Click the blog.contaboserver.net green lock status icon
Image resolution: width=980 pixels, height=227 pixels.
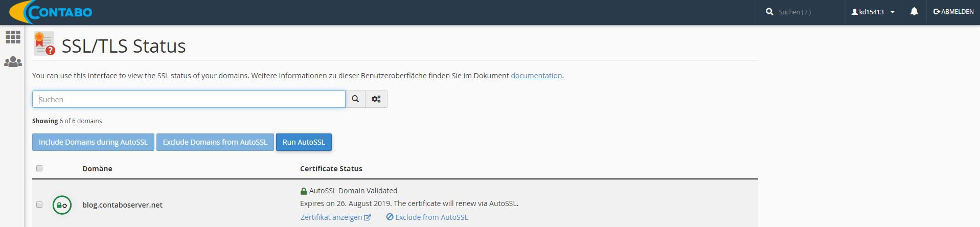pyautogui.click(x=62, y=205)
